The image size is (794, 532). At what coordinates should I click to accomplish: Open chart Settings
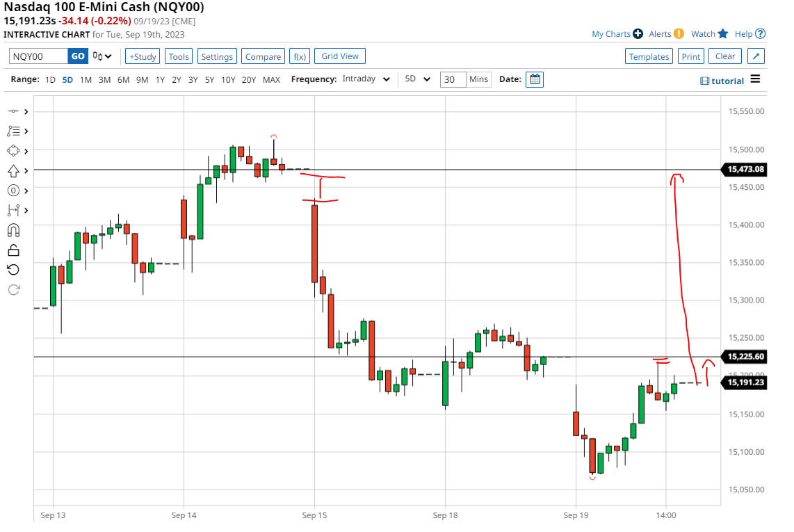[x=217, y=56]
